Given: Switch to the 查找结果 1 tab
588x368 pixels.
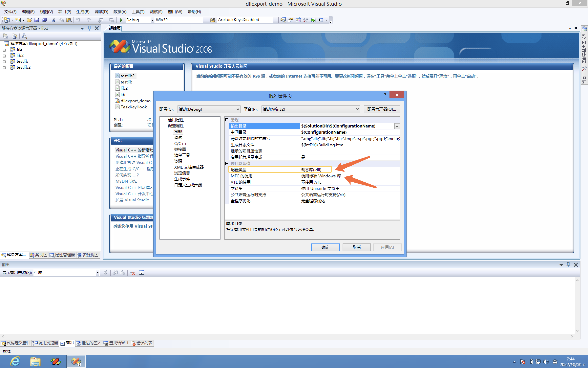Looking at the screenshot, I should pos(116,343).
